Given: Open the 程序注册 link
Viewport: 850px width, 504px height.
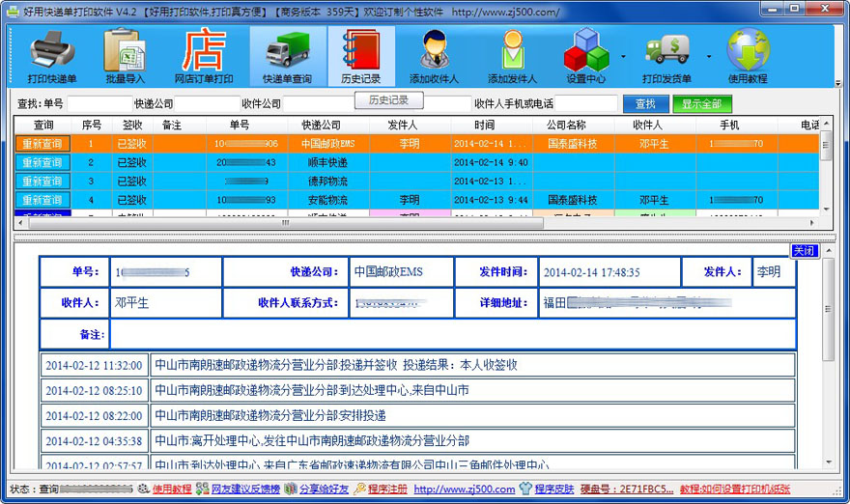Looking at the screenshot, I should (x=387, y=489).
